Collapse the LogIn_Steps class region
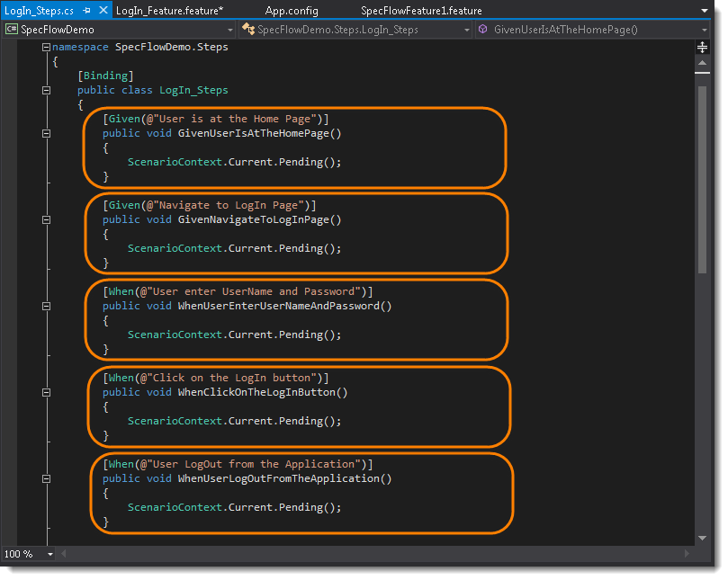 pyautogui.click(x=46, y=91)
